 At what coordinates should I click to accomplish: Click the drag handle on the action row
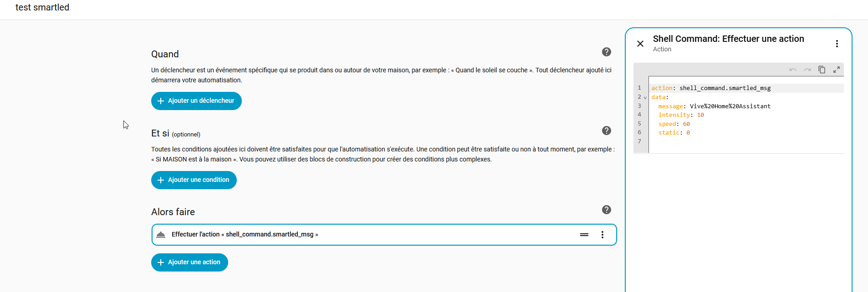(x=584, y=235)
